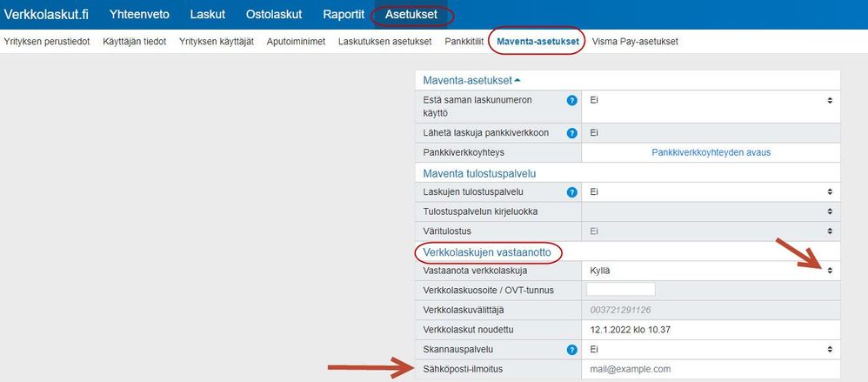Go to Yhteenveto in top menu

click(x=139, y=15)
